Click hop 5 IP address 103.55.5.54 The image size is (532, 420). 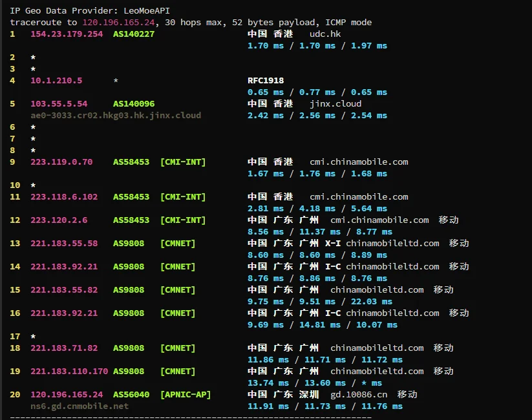(59, 103)
